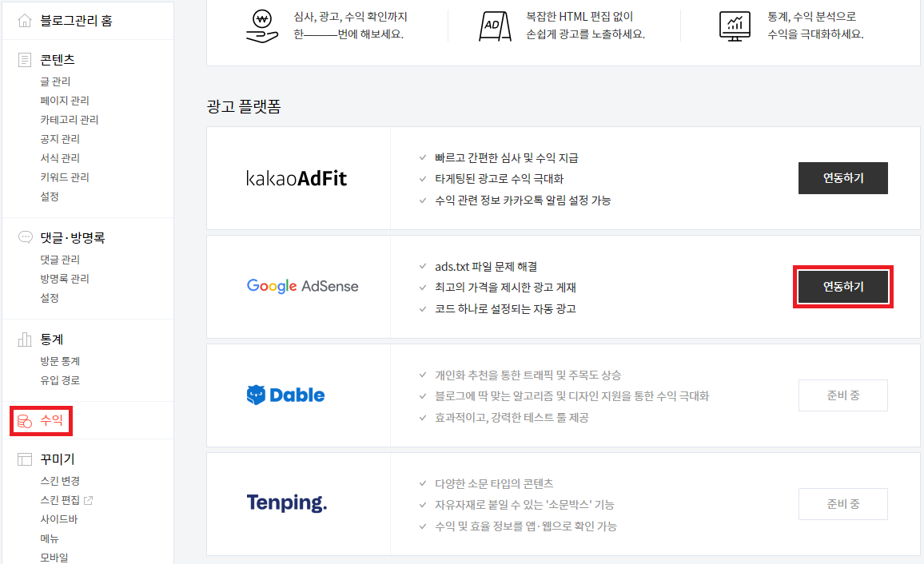This screenshot has height=564, width=924.
Task: Open 설정 under 댓글·방명록
Action: tap(50, 298)
